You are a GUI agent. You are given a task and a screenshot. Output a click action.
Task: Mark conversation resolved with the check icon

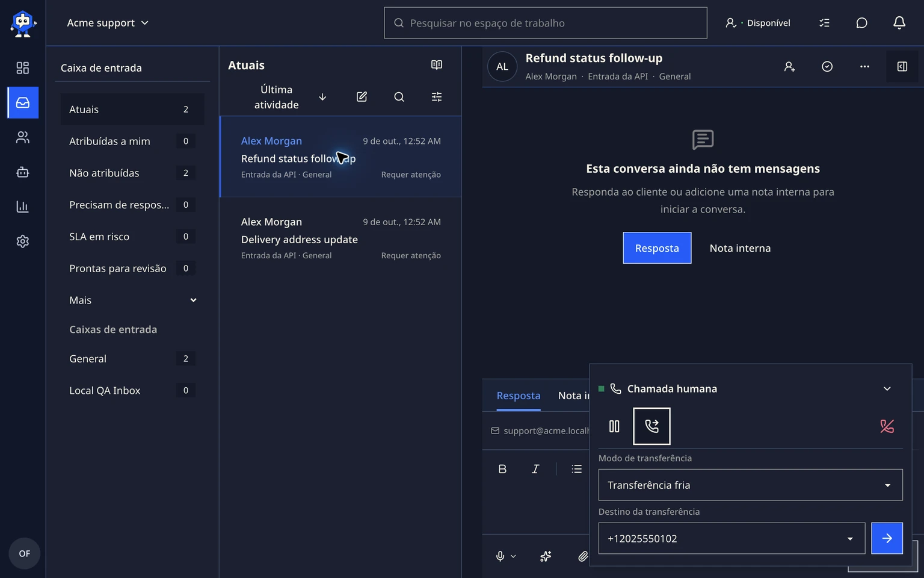pos(827,67)
